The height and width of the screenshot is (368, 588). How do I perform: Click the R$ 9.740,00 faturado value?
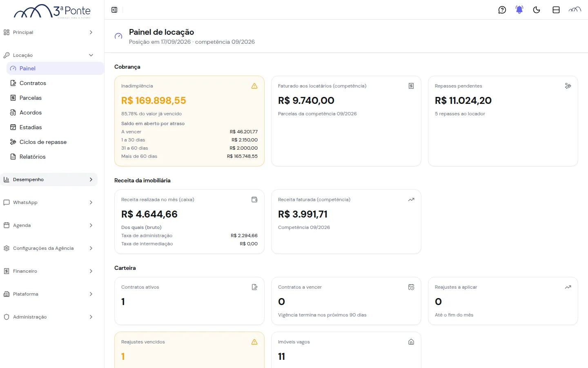click(x=306, y=101)
